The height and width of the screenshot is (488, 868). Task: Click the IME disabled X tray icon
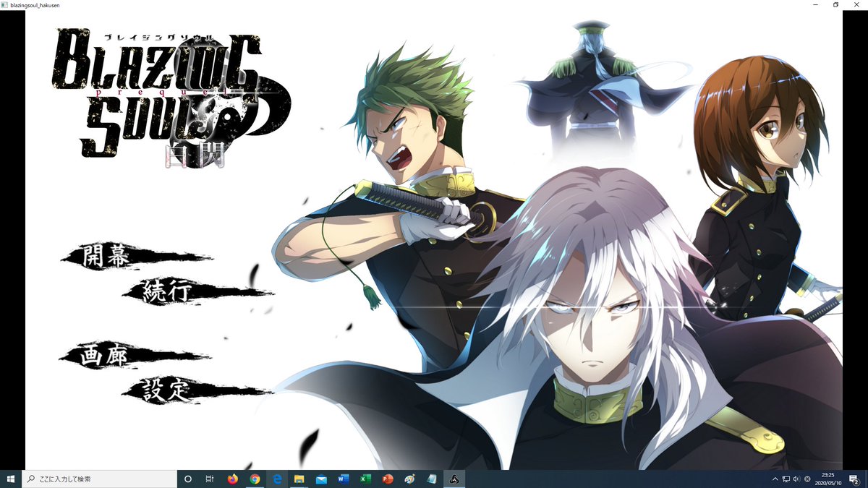(807, 479)
